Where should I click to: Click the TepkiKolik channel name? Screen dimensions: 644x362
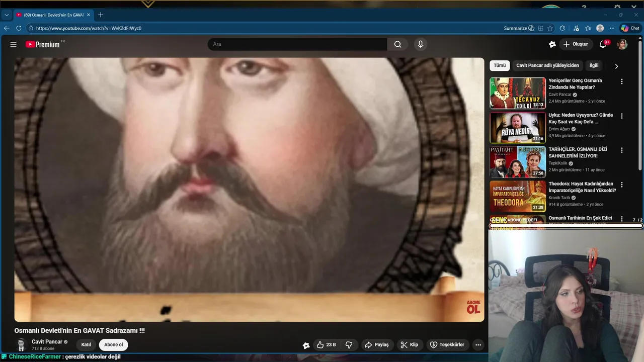(558, 163)
